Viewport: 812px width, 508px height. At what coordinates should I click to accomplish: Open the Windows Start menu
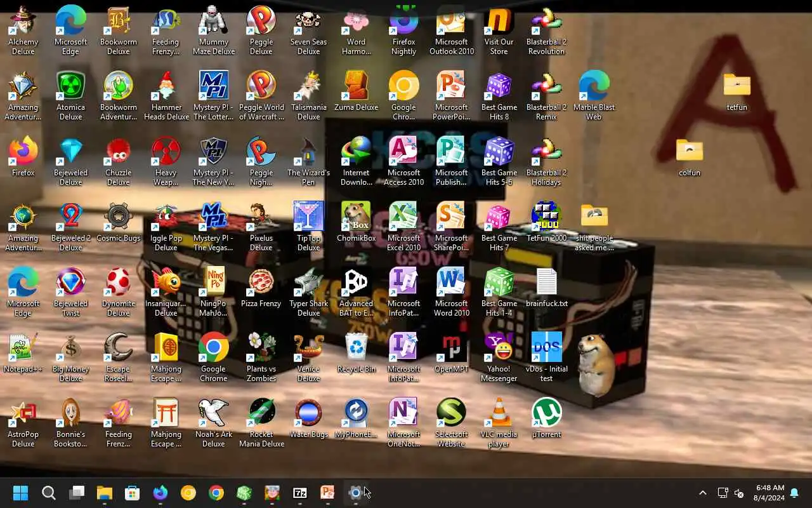(21, 493)
